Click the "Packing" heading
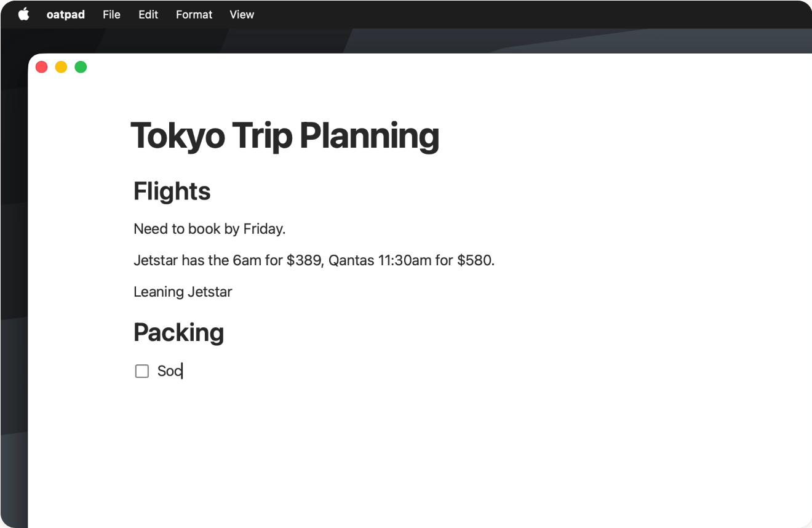This screenshot has height=528, width=812. [179, 332]
